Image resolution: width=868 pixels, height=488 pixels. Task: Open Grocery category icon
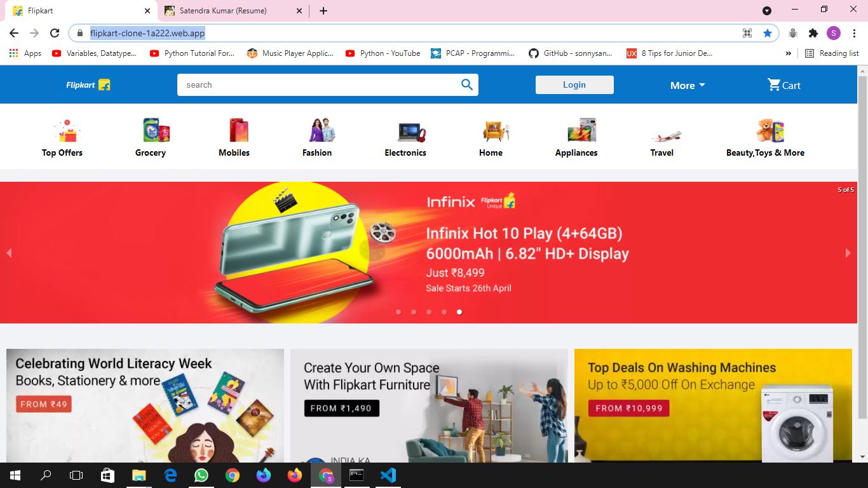point(155,130)
